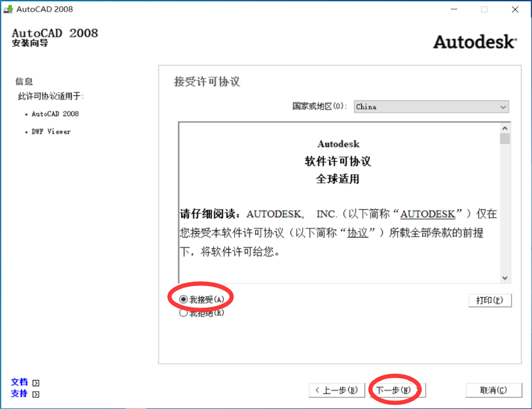532x409 pixels.
Task: Open the 国家或地区 country dropdown
Action: point(503,106)
